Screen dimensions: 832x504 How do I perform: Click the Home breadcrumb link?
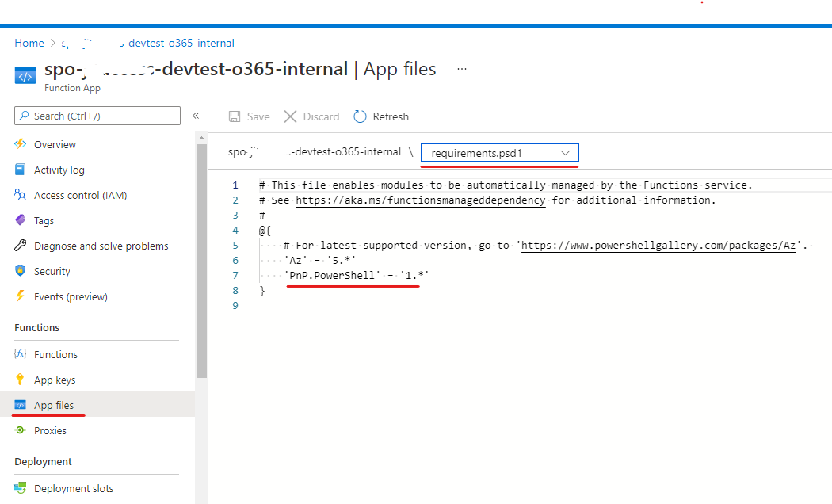coord(29,43)
